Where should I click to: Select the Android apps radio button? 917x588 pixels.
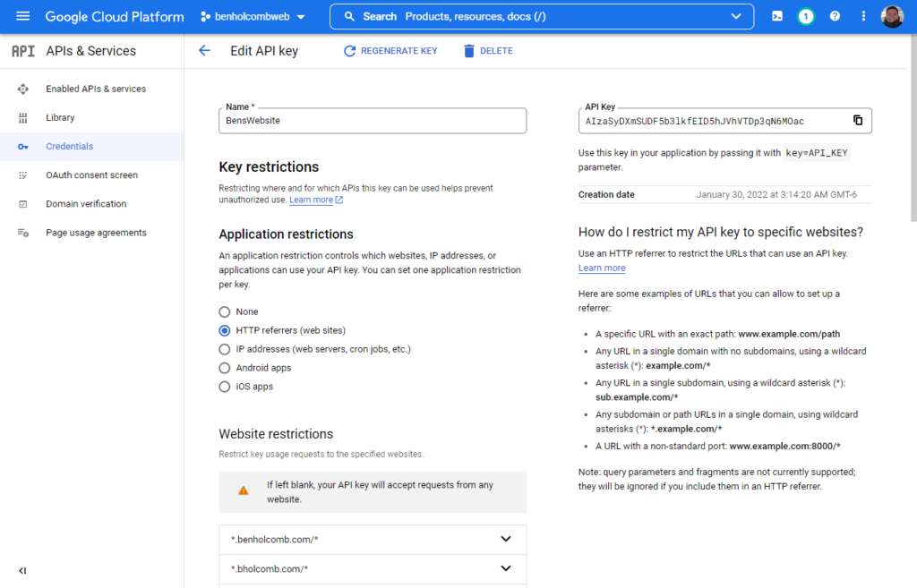click(225, 368)
